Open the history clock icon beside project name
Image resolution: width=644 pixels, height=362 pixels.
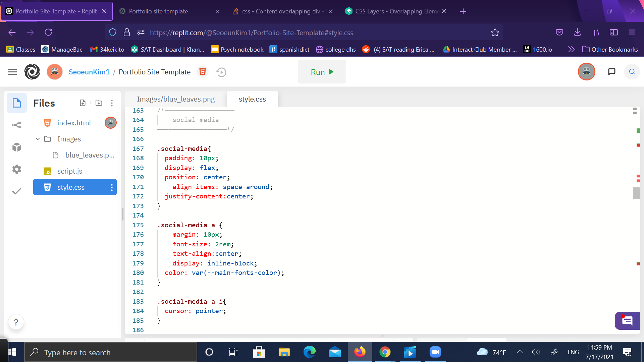click(x=221, y=72)
